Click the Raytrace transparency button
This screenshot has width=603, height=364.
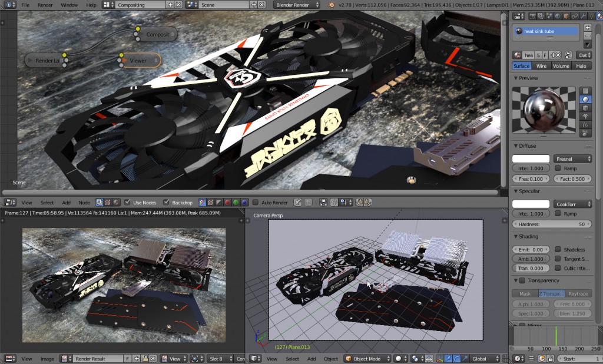578,293
